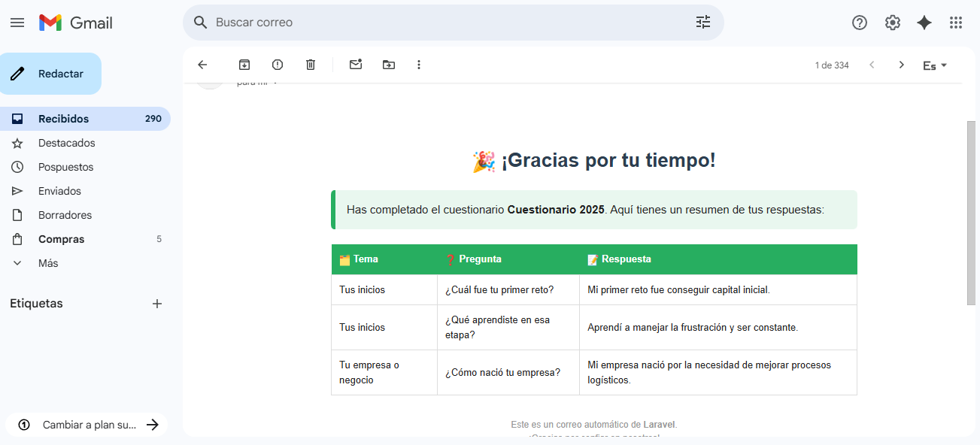The height and width of the screenshot is (445, 980).
Task: Open the Gemini sparkle icon
Action: pyautogui.click(x=924, y=23)
